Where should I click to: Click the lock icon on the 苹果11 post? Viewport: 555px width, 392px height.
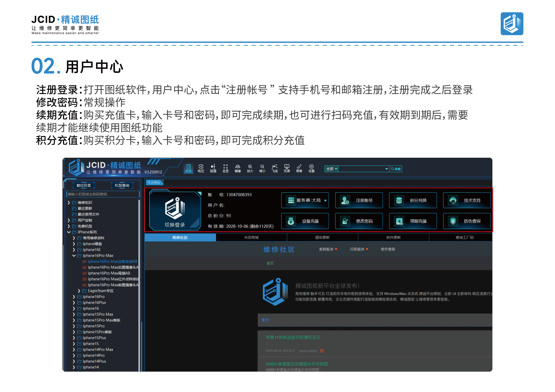[x=322, y=350]
